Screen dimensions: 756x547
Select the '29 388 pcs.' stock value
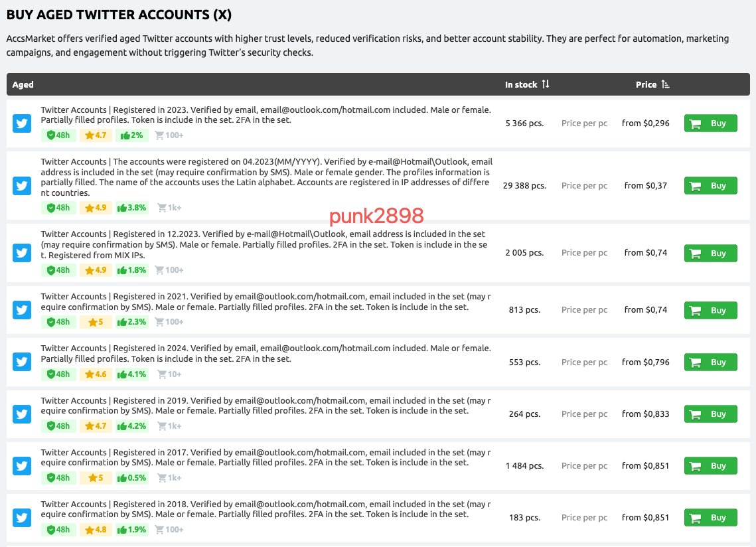524,186
